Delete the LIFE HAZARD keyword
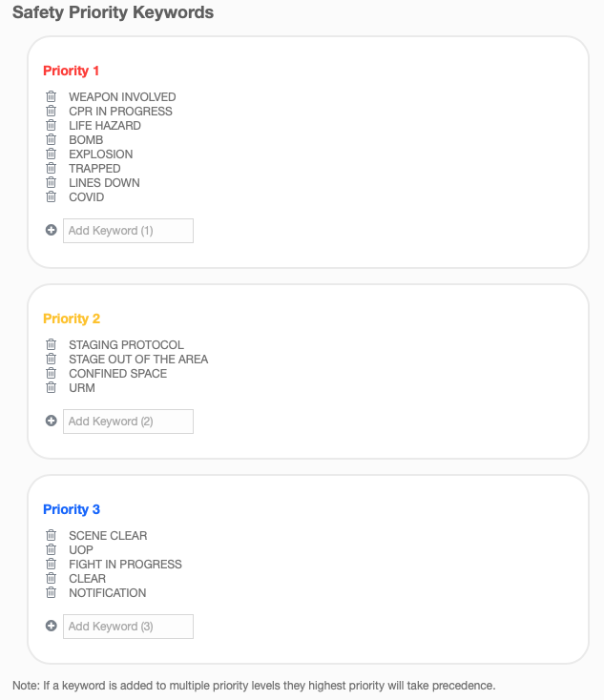Image resolution: width=604 pixels, height=700 pixels. [52, 126]
